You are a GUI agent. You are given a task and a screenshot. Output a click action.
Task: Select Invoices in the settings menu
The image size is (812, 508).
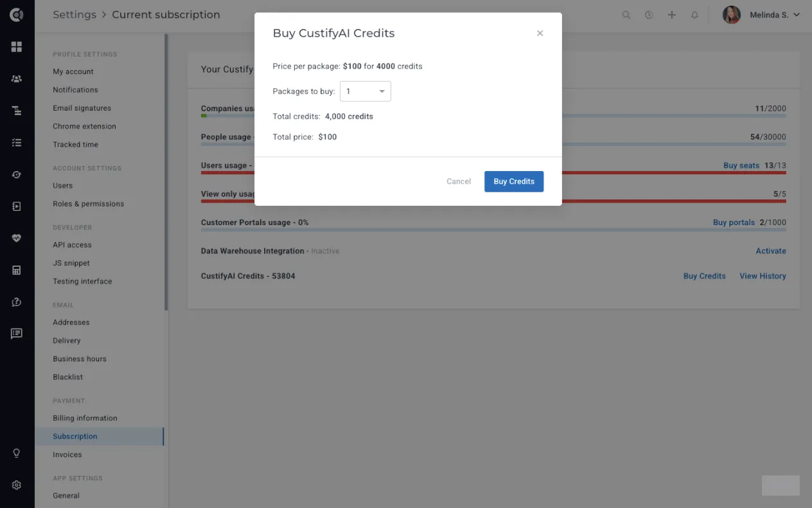(x=67, y=455)
